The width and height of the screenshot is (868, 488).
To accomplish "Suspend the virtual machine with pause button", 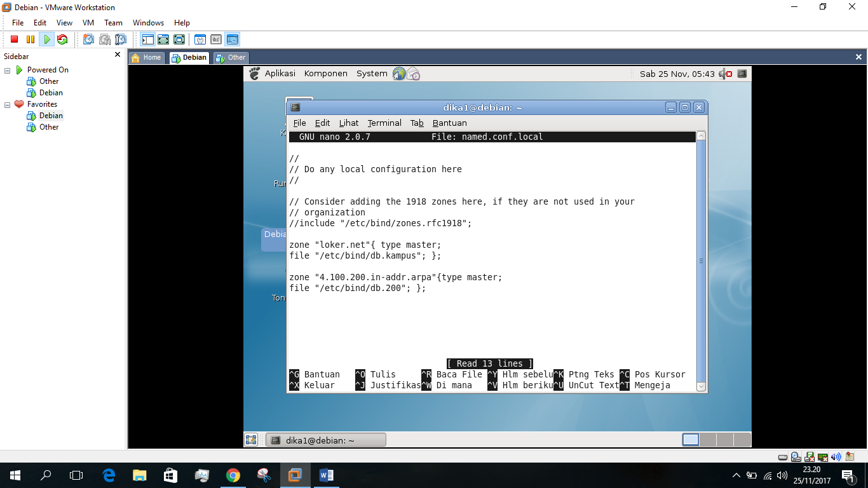I will point(29,39).
